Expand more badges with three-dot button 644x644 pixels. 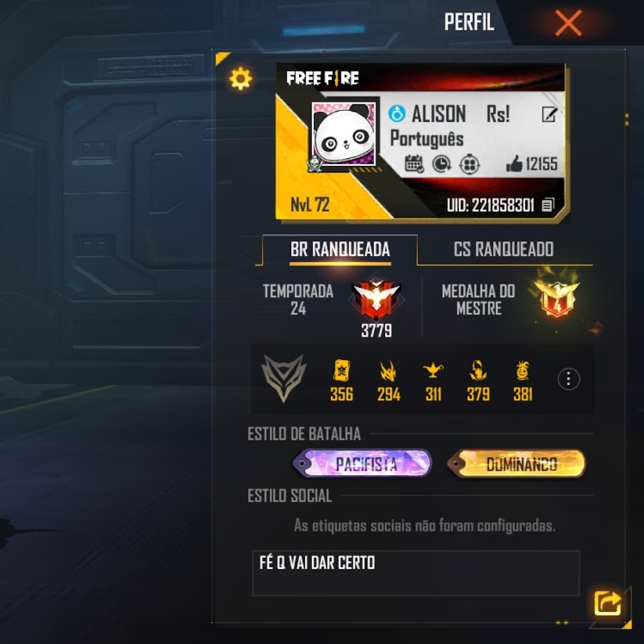(568, 379)
